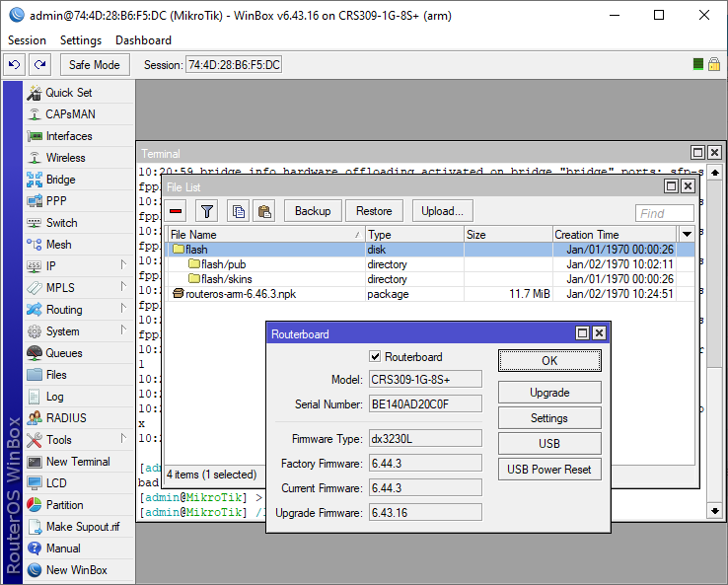728x585 pixels.
Task: Open File List column dropdown arrow
Action: 687,235
